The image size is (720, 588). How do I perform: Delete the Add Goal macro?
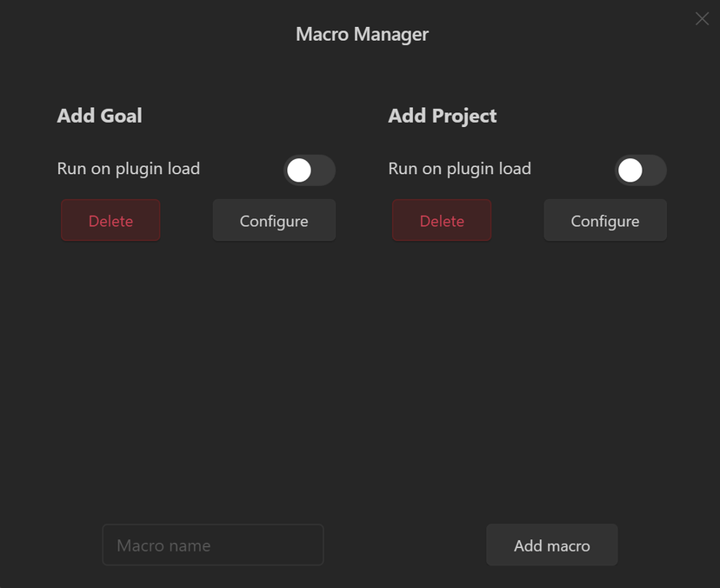click(x=110, y=221)
